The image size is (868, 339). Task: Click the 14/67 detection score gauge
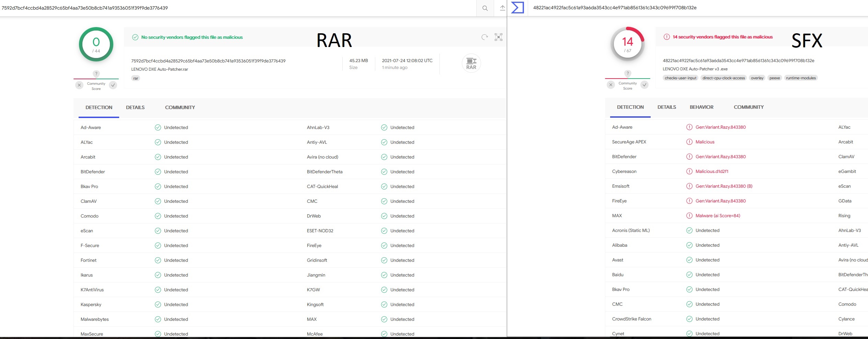coord(627,44)
